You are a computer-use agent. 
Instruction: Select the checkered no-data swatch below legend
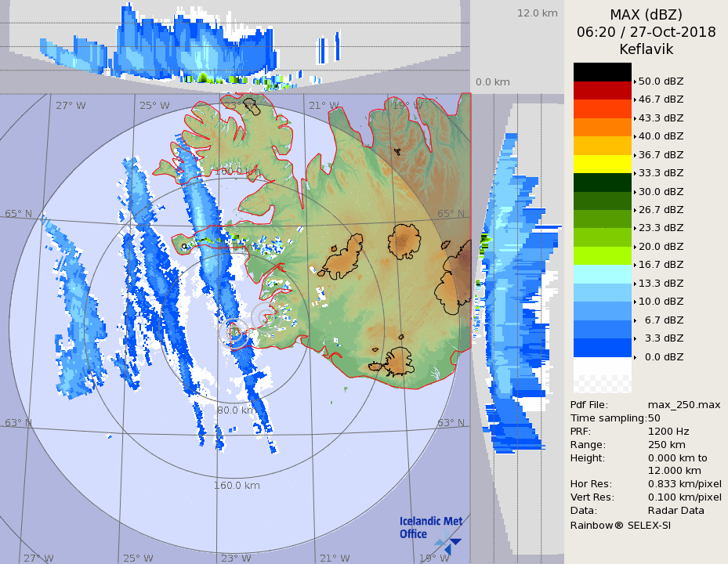coord(602,384)
